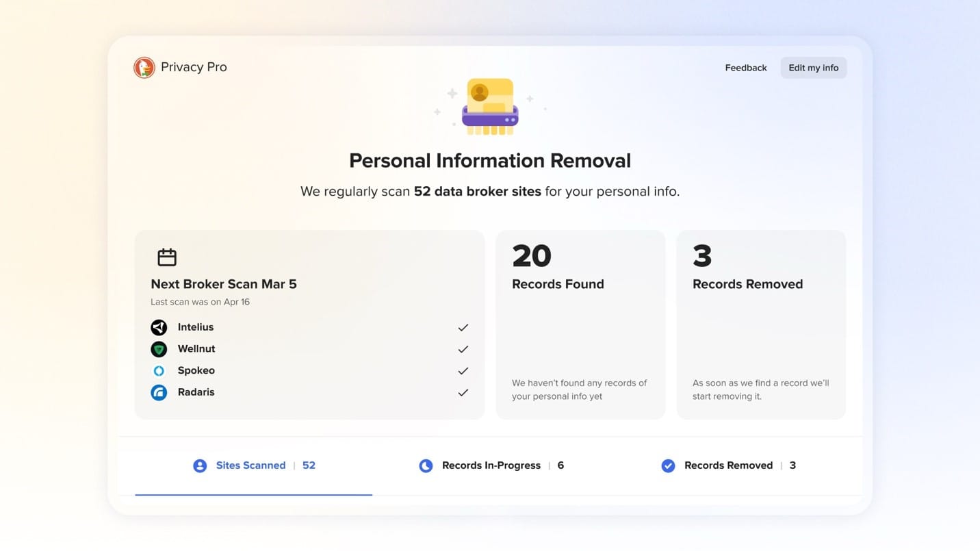This screenshot has height=551, width=980.
Task: Click the Records In-Progress clock icon
Action: (426, 465)
